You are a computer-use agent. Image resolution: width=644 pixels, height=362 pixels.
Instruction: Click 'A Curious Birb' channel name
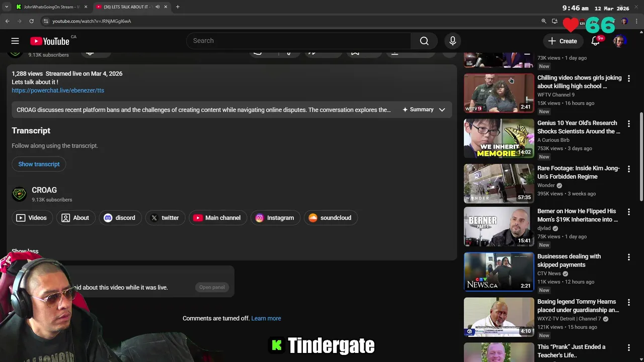[x=553, y=140]
